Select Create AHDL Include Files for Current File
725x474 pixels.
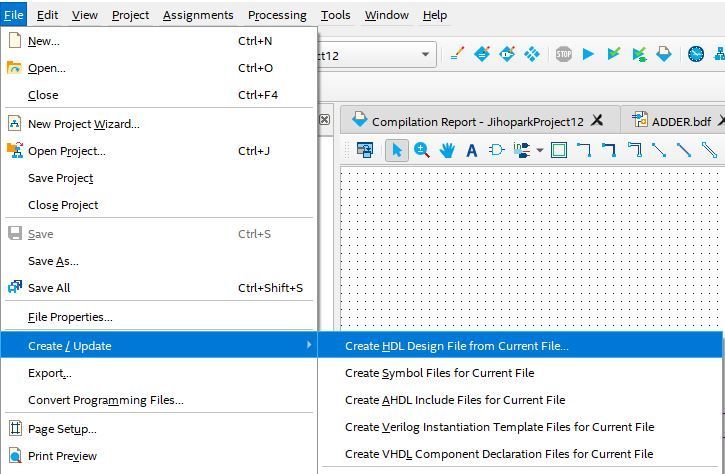pyautogui.click(x=520, y=400)
